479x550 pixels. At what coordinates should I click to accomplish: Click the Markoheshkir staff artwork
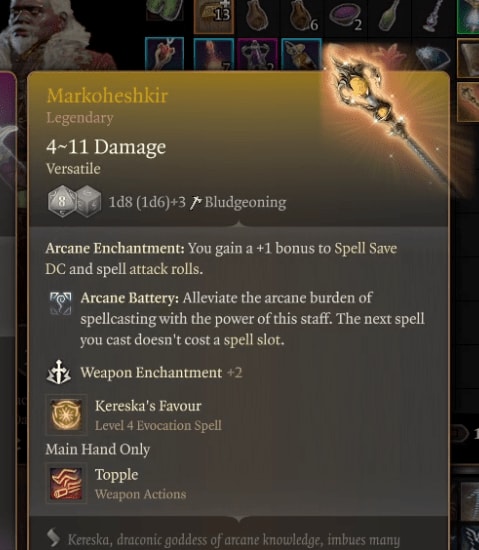(x=384, y=114)
